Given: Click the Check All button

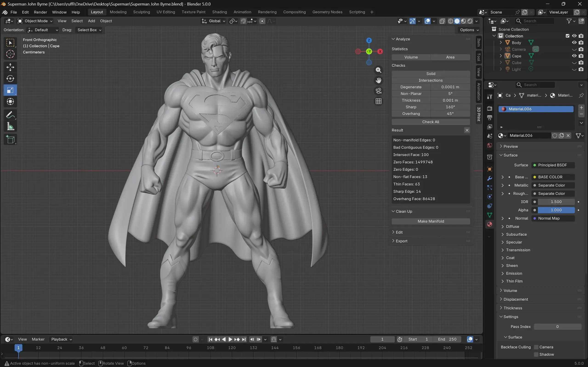Looking at the screenshot, I should (x=431, y=122).
